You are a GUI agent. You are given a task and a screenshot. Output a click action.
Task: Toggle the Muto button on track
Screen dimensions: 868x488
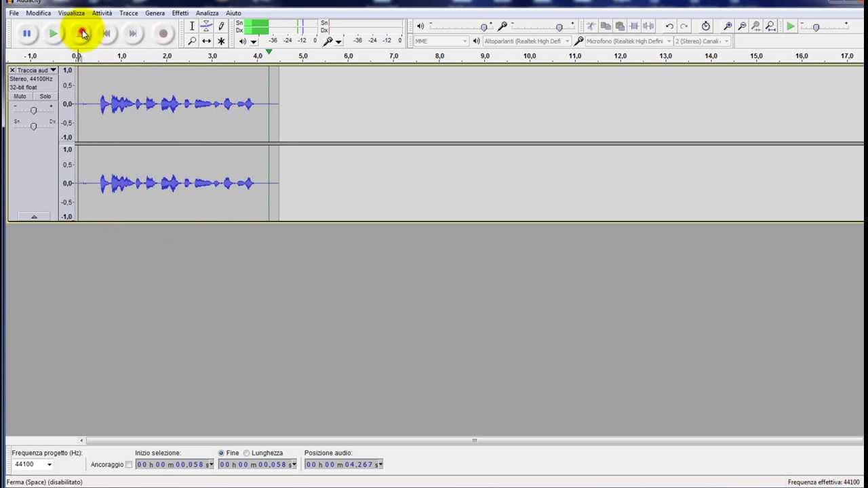point(20,96)
